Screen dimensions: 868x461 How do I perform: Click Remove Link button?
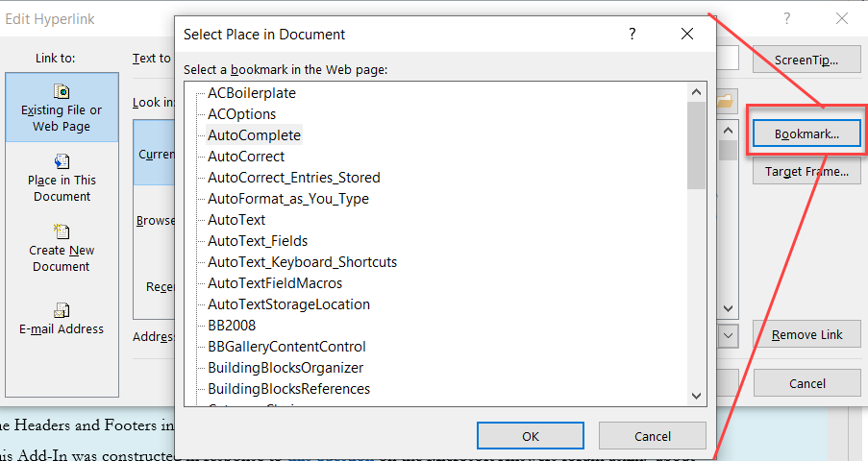[806, 334]
